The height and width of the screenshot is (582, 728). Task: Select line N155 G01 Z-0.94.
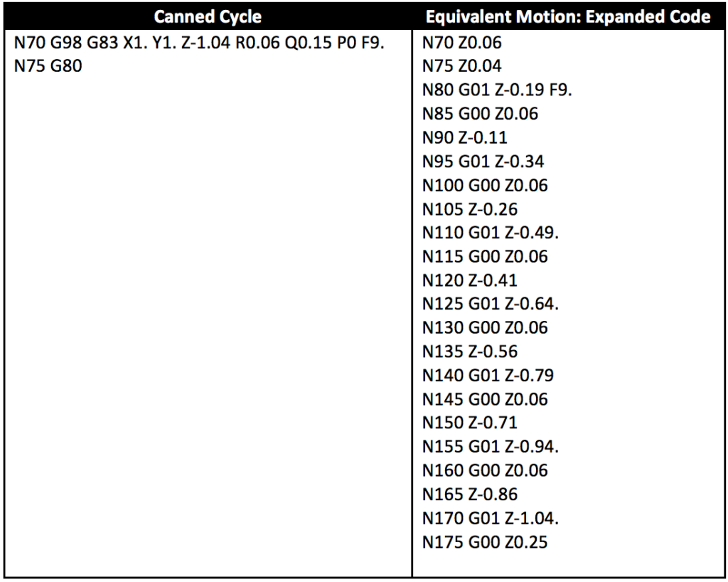(x=490, y=447)
